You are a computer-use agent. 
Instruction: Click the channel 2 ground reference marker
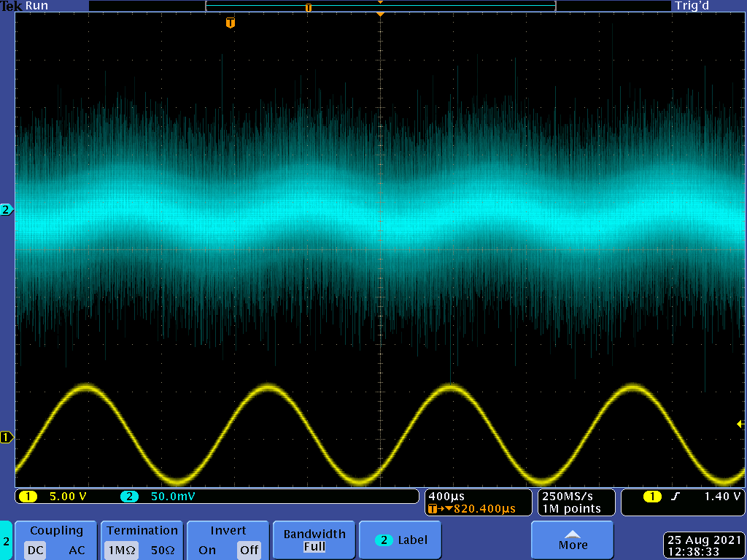pyautogui.click(x=7, y=210)
